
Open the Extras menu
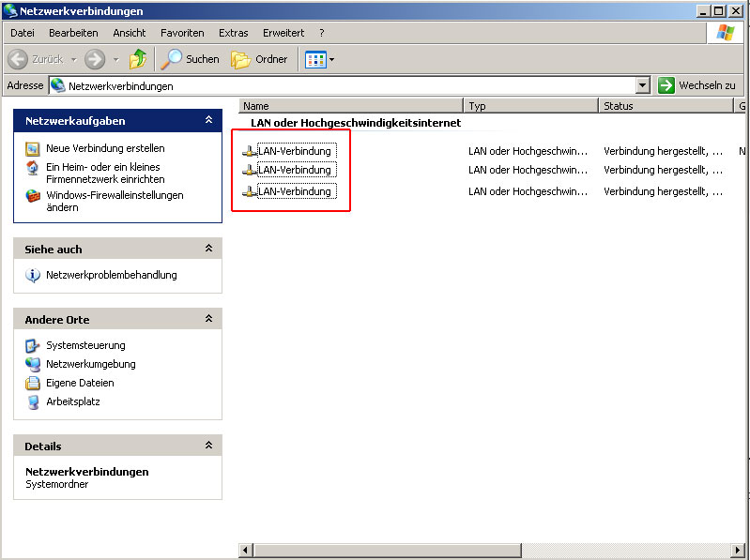[234, 33]
